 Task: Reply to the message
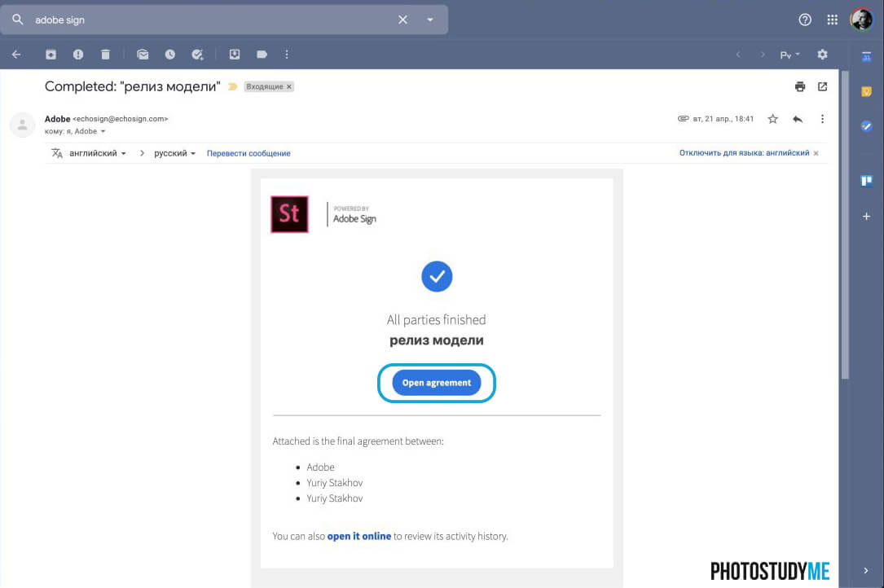[x=797, y=119]
